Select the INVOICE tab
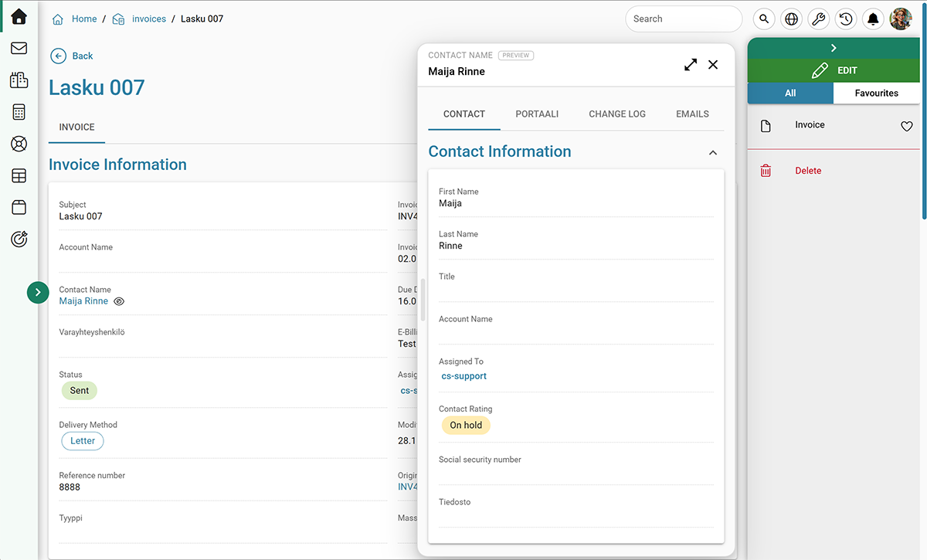Screen dimensions: 927x560 coord(76,127)
